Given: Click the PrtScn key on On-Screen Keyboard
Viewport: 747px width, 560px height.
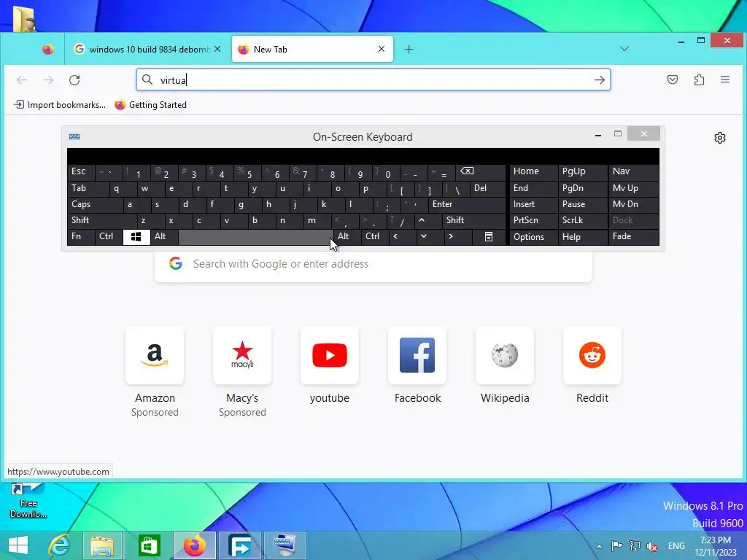Looking at the screenshot, I should pos(533,220).
